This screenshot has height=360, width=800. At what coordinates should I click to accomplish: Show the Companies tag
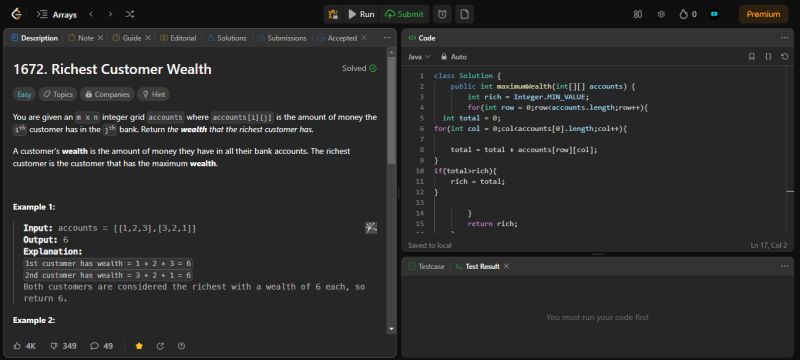tap(107, 94)
